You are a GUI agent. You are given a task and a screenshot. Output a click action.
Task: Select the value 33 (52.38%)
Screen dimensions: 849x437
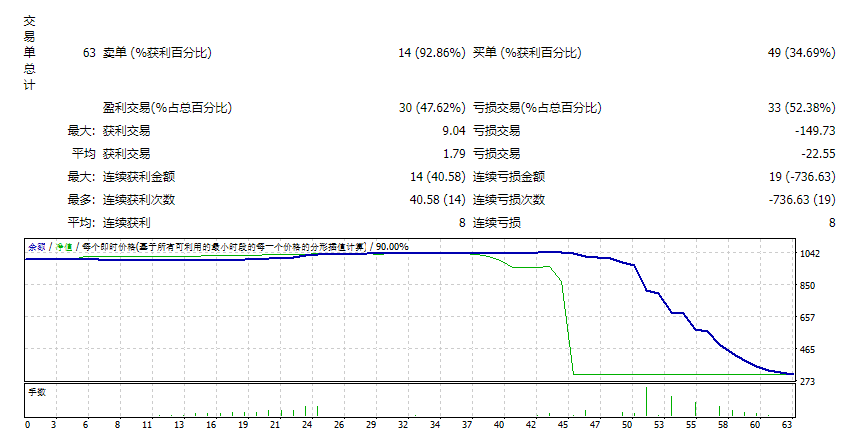tap(801, 108)
